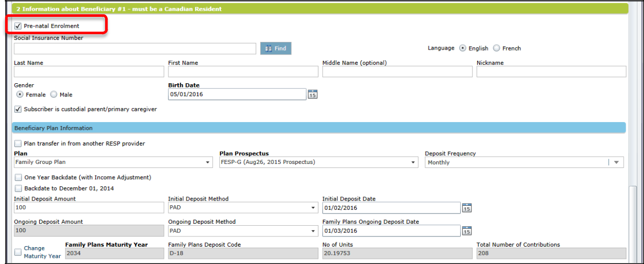Uncheck the Pre-natal Enrolment checkbox
Viewport: 644px width, 264px height.
tap(18, 26)
